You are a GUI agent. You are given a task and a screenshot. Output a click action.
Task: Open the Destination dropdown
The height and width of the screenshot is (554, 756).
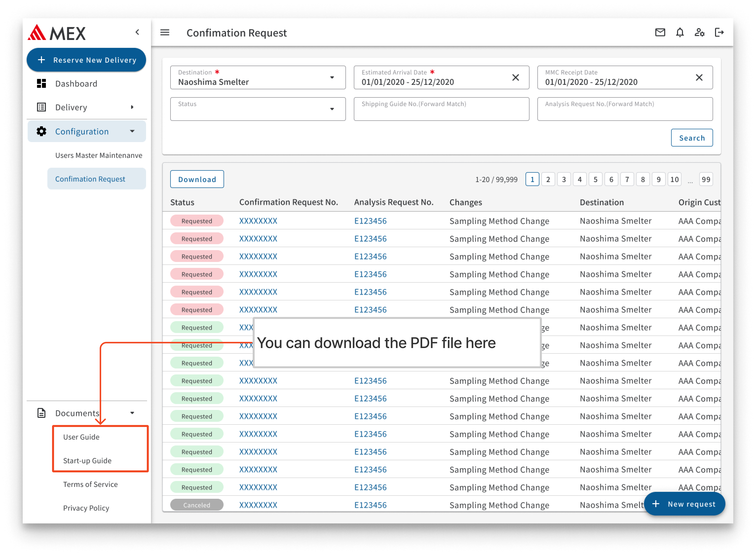pyautogui.click(x=332, y=77)
